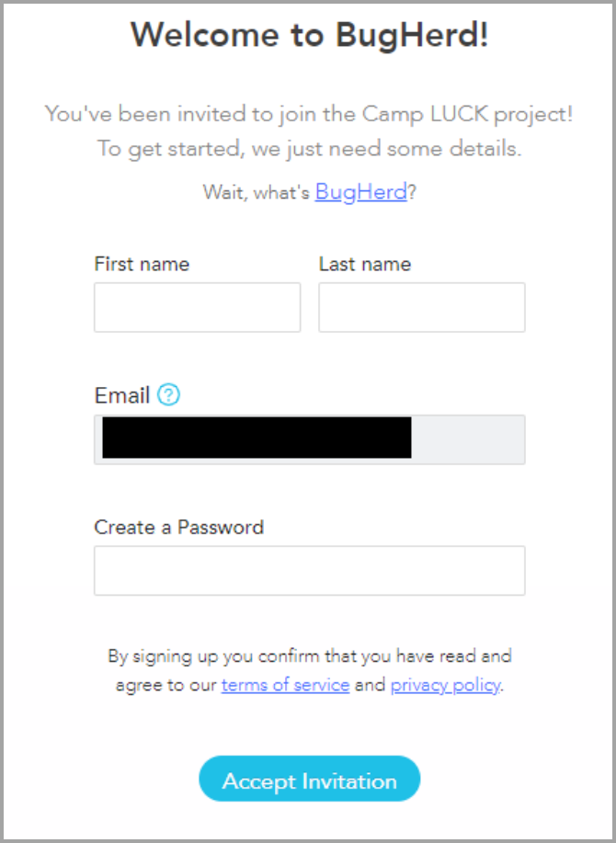
Task: Click the Email label text
Action: pyautogui.click(x=121, y=395)
